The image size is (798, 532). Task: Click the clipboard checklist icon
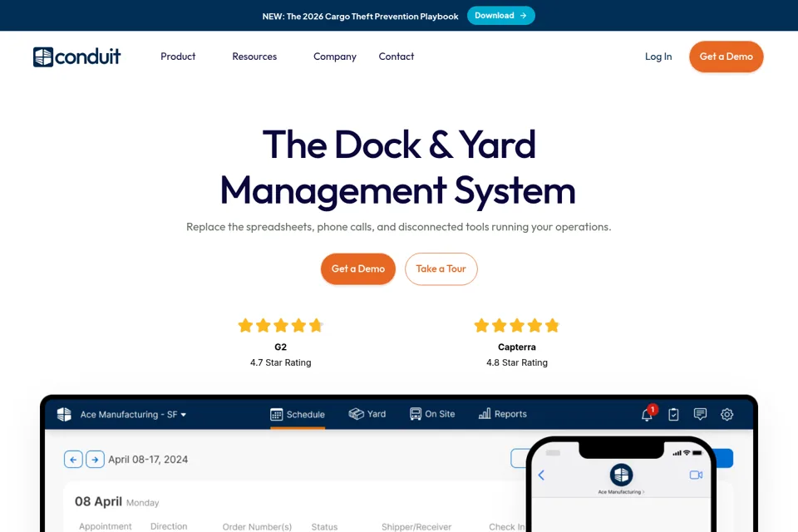click(673, 415)
